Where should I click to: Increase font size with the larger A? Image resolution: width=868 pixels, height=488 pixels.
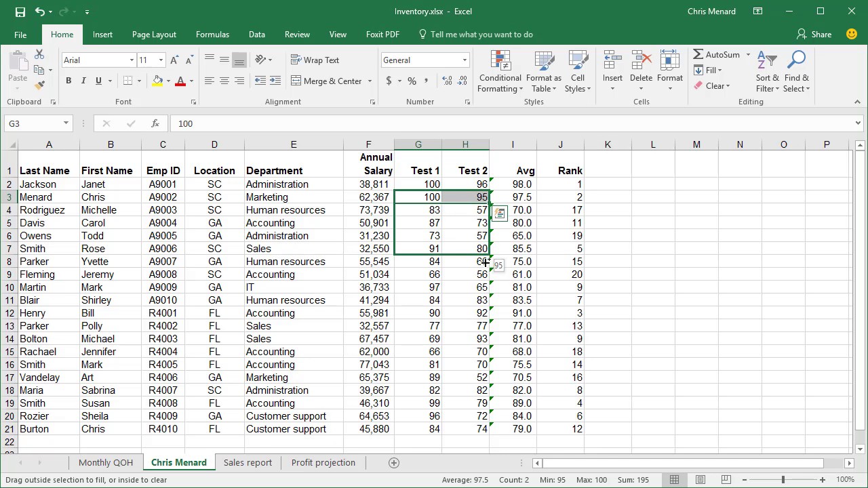click(174, 60)
